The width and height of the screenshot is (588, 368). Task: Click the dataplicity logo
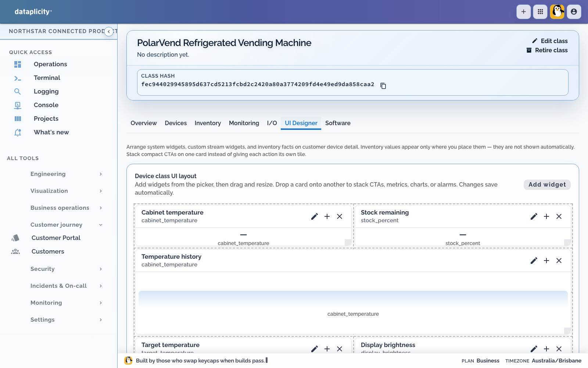point(33,12)
